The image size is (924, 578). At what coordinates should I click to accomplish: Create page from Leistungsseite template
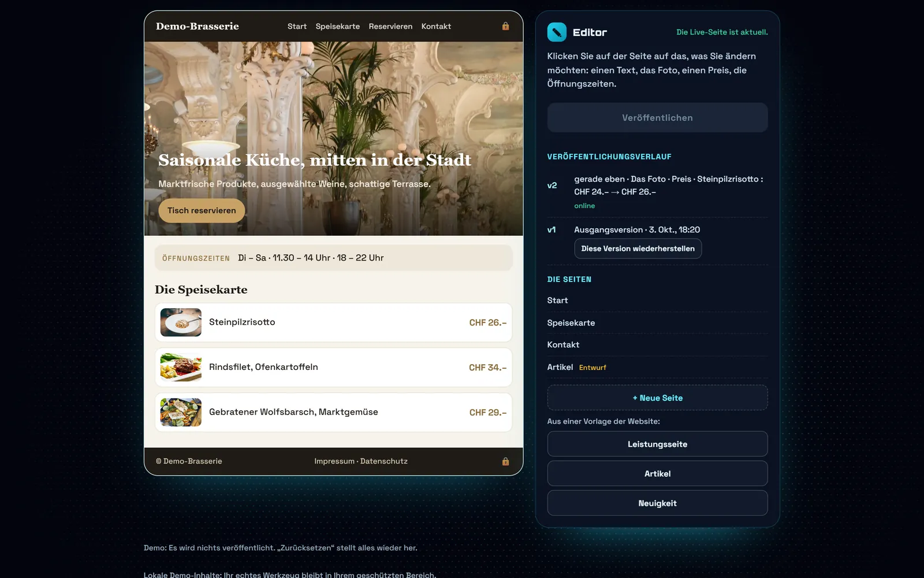tap(657, 444)
